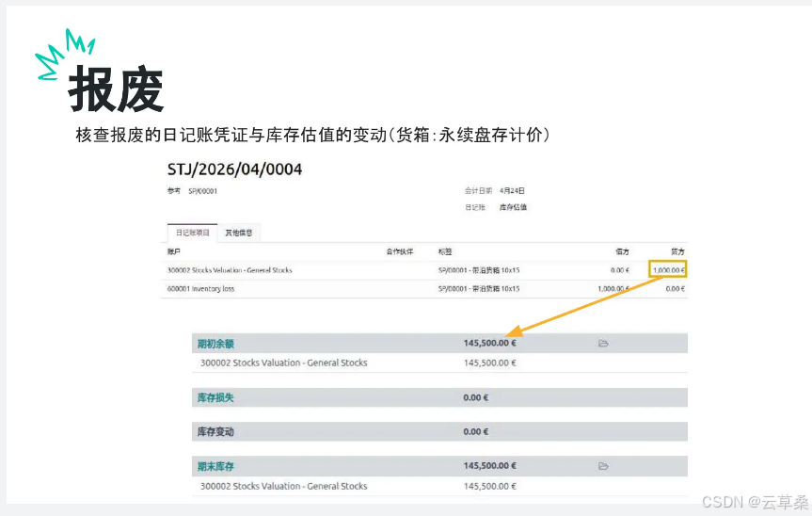
Task: Click credit 0.00 € on Inventory loss line
Action: [676, 289]
